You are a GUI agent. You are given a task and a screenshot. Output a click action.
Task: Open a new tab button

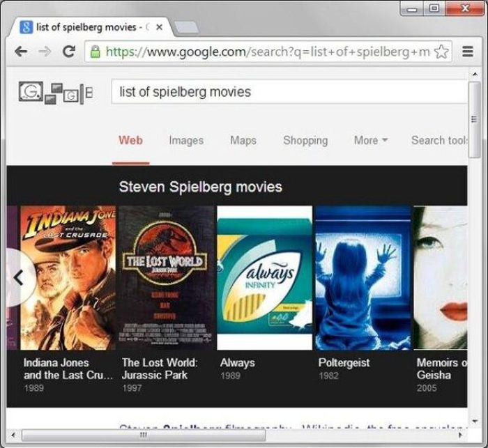185,27
